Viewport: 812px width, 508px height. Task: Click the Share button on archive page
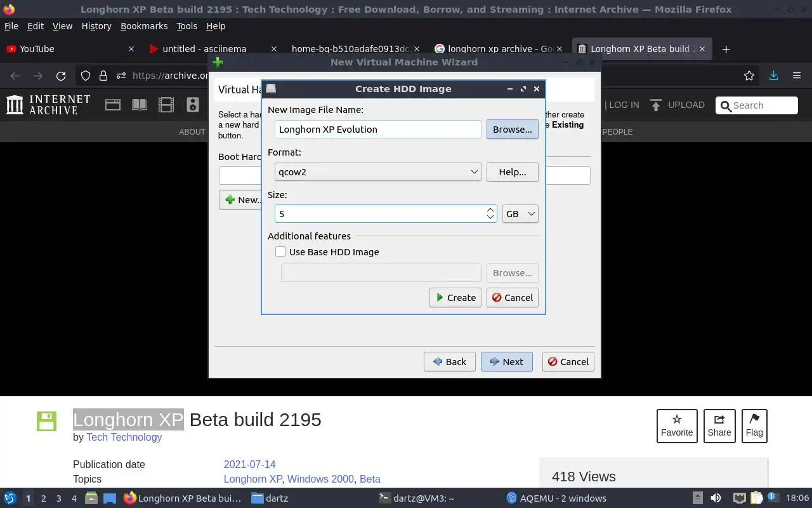[719, 426]
